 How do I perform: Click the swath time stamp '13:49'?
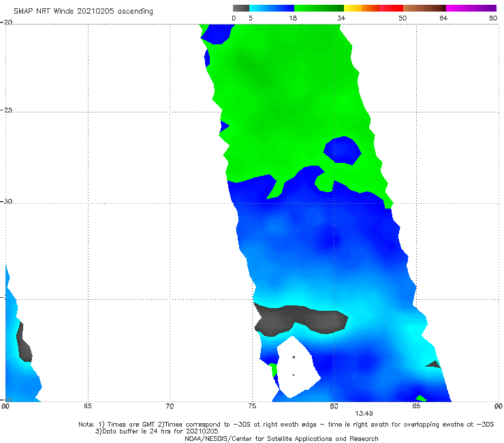pos(364,413)
